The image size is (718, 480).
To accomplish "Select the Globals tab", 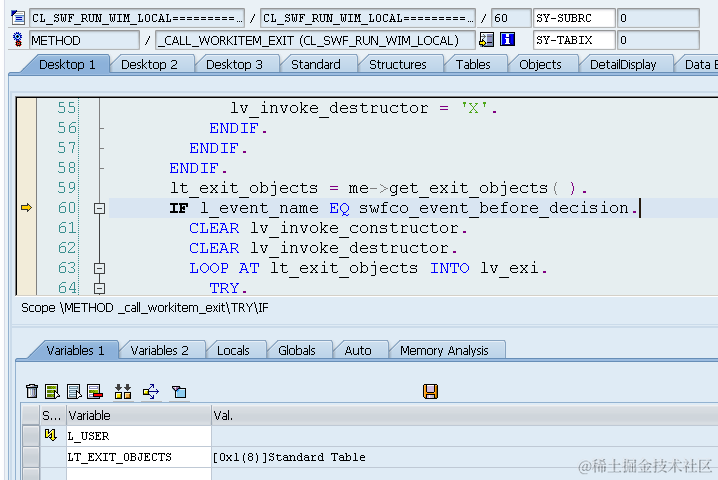I will (x=297, y=350).
